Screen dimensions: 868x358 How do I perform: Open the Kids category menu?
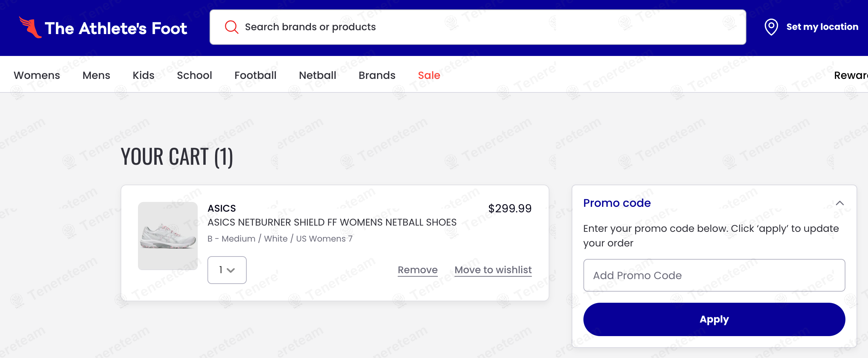point(144,75)
